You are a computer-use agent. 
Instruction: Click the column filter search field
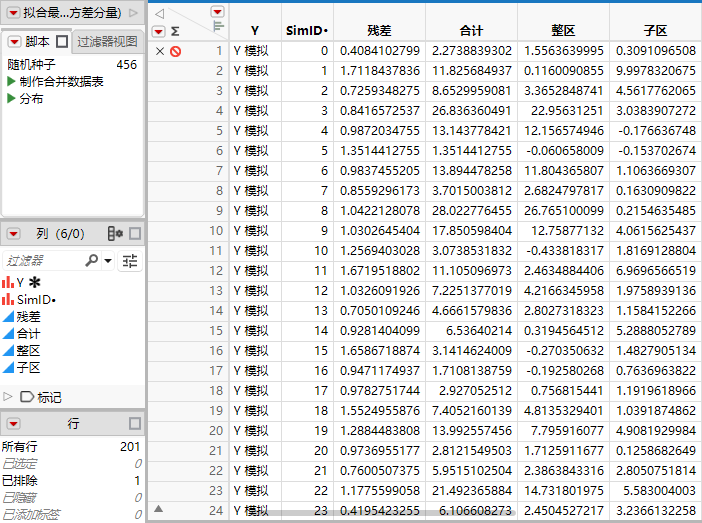(44, 261)
